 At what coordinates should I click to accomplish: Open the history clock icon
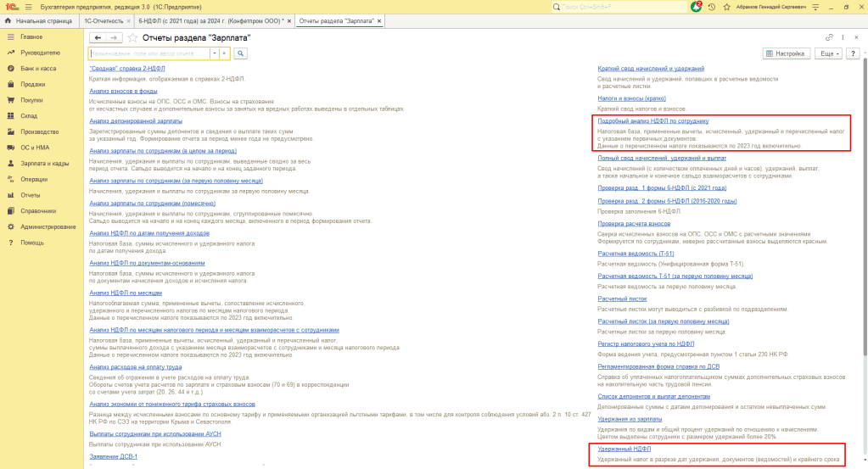click(711, 6)
